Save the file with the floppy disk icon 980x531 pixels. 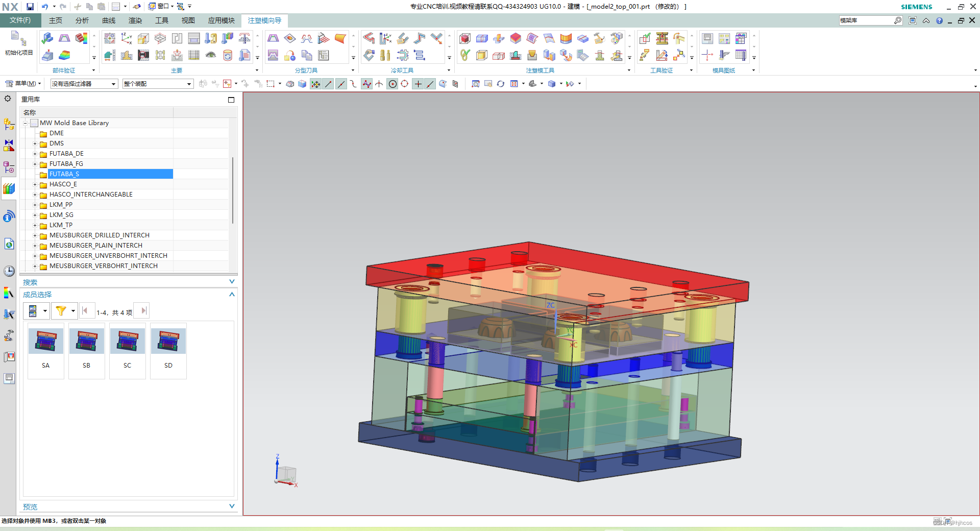pyautogui.click(x=30, y=7)
